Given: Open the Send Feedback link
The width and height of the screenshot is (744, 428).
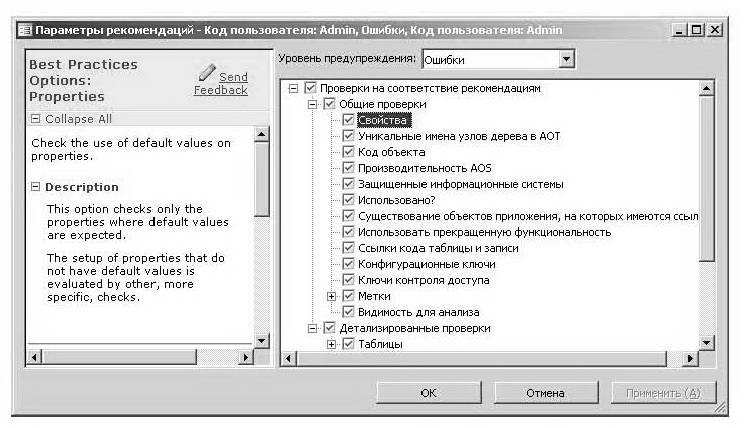Looking at the screenshot, I should pyautogui.click(x=222, y=84).
